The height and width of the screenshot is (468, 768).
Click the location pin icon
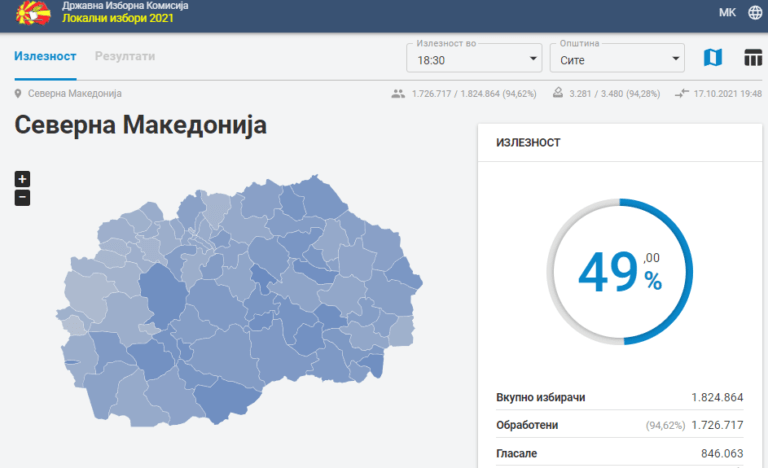click(18, 93)
